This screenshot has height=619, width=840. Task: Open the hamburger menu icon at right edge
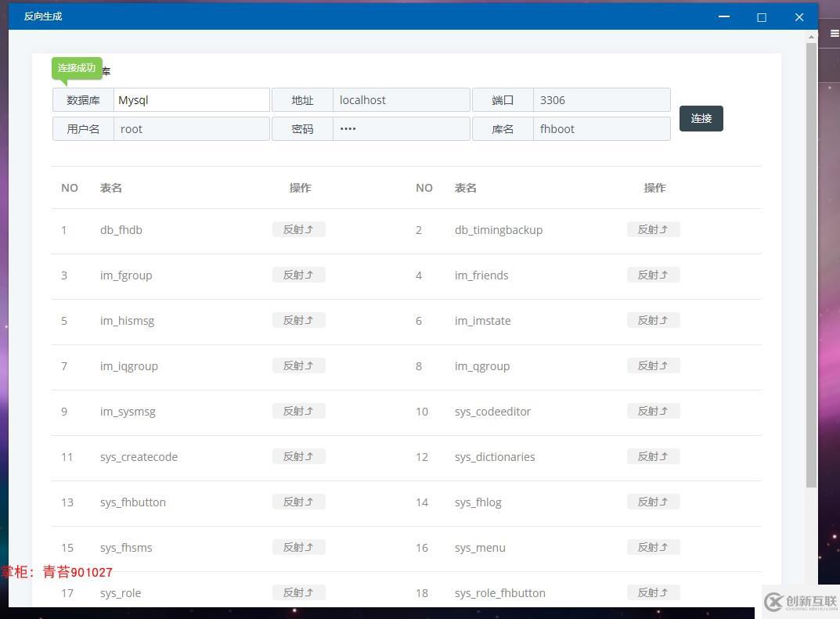tap(835, 33)
